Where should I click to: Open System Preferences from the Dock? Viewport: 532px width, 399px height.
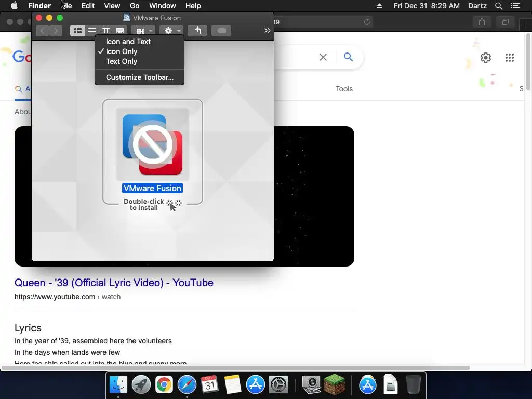click(278, 385)
